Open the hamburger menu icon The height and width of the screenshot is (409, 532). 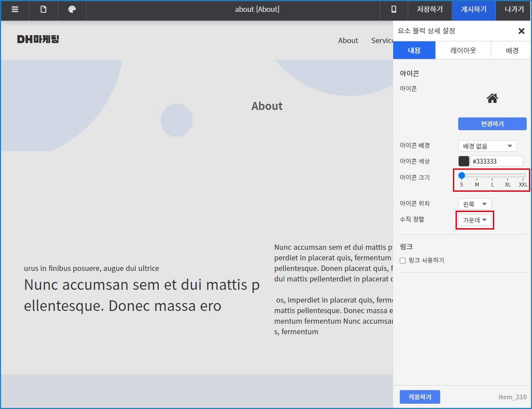[x=15, y=10]
